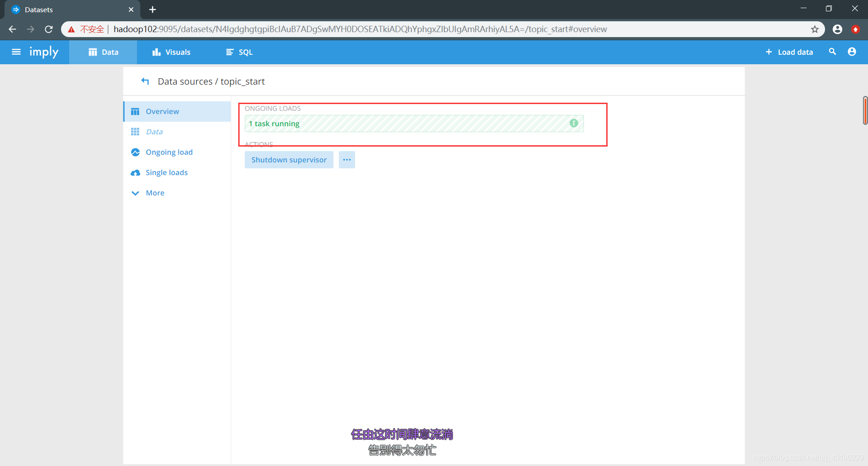
Task: Select Data in the sidebar
Action: (177, 132)
